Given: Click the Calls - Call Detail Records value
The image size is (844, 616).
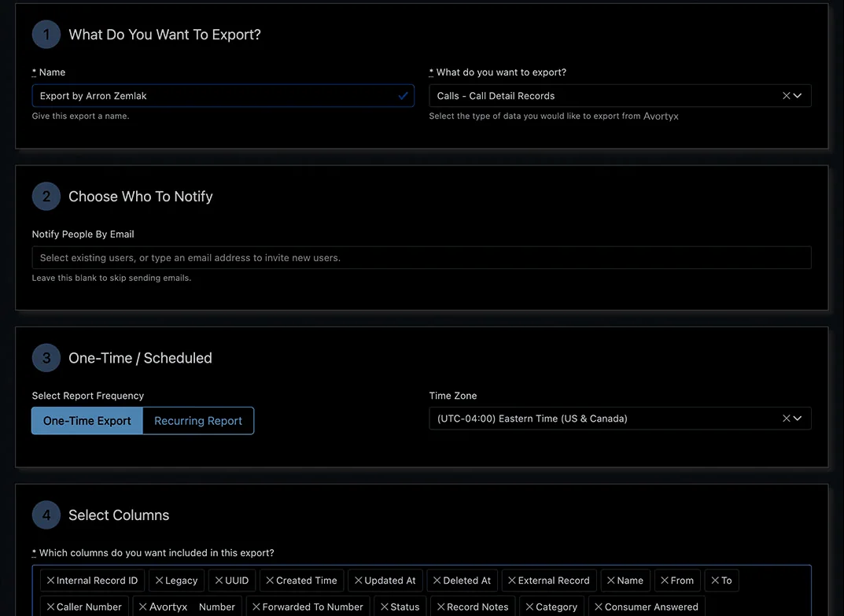Looking at the screenshot, I should [x=496, y=96].
